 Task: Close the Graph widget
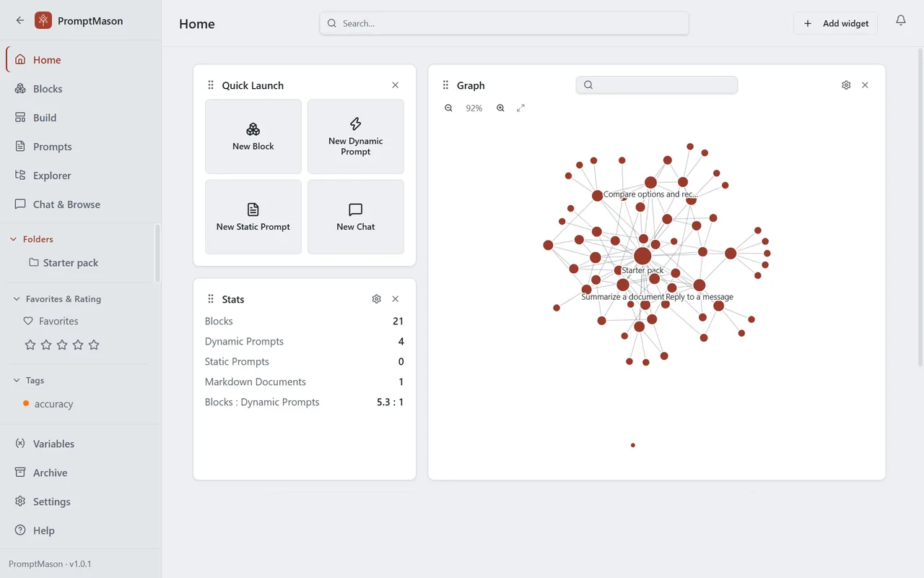(865, 85)
